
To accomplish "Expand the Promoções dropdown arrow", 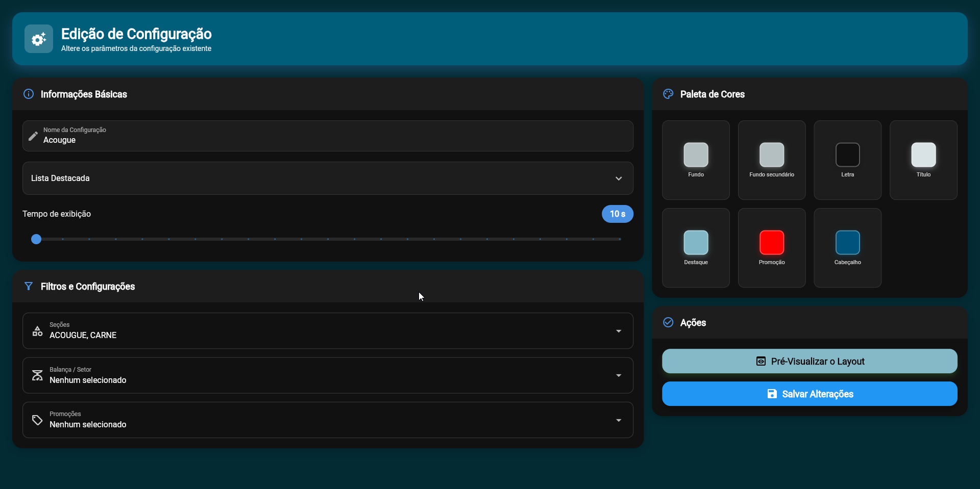I will 618,420.
